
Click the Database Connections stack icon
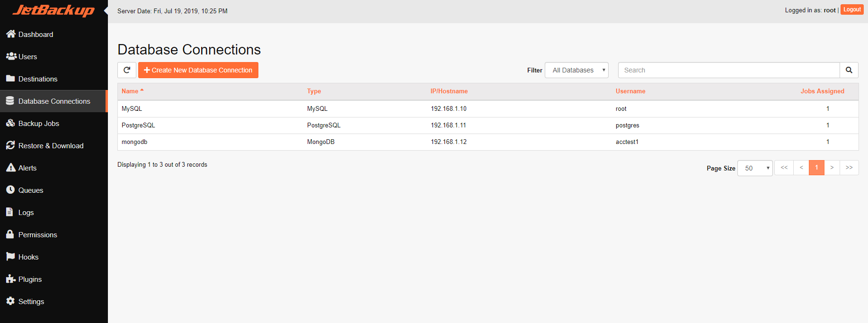(x=10, y=101)
